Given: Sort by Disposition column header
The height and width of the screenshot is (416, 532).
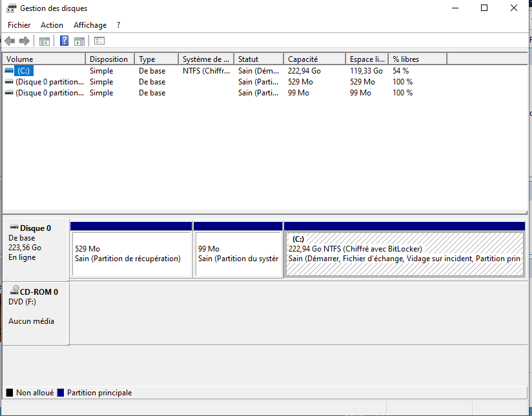Looking at the screenshot, I should [x=110, y=59].
